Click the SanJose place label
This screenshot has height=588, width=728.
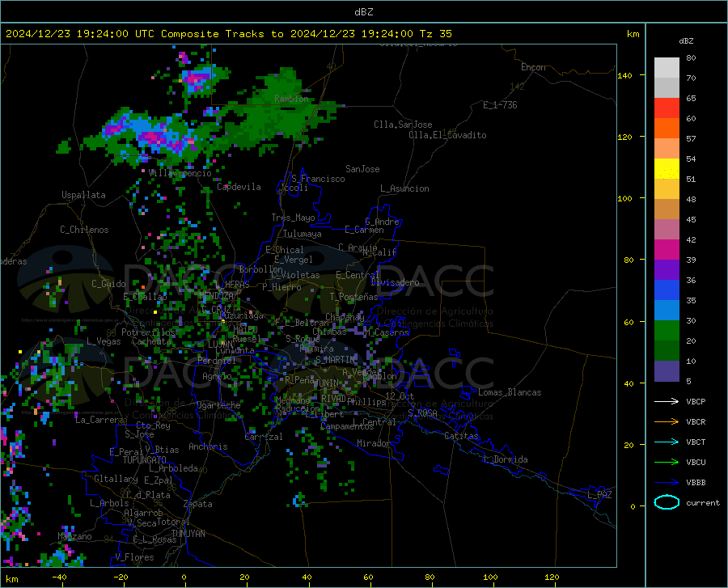[x=362, y=169]
